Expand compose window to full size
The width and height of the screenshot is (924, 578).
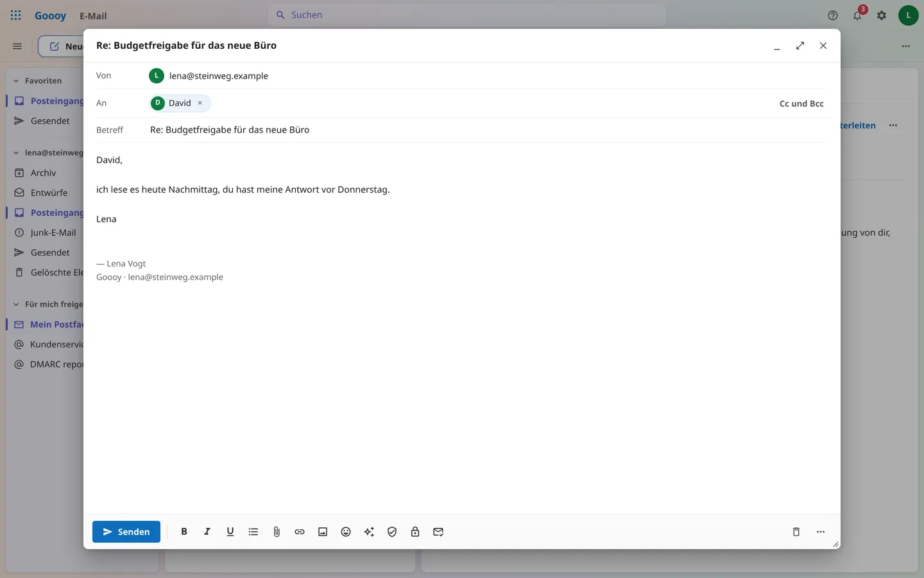pyautogui.click(x=800, y=46)
